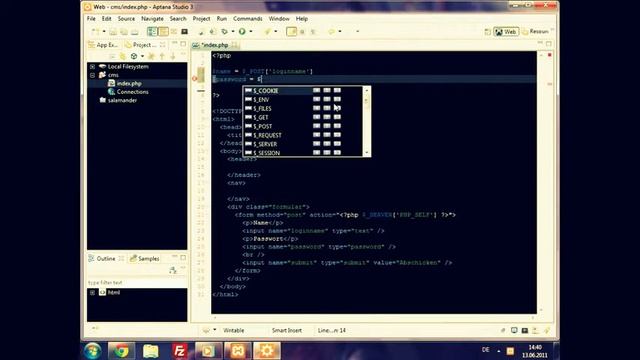Click the New file toolbar icon

coord(95,31)
